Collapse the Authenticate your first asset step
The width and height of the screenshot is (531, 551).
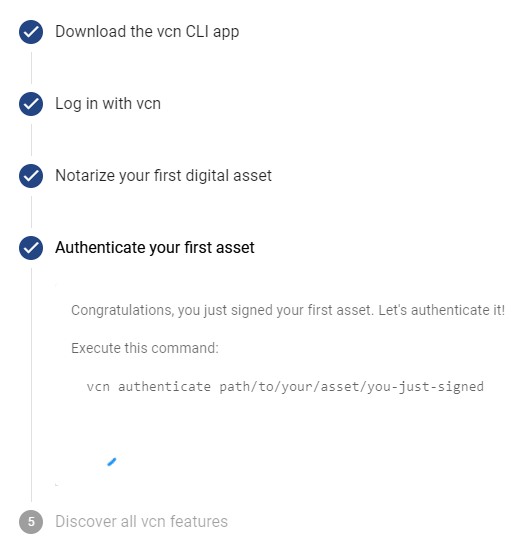(155, 248)
